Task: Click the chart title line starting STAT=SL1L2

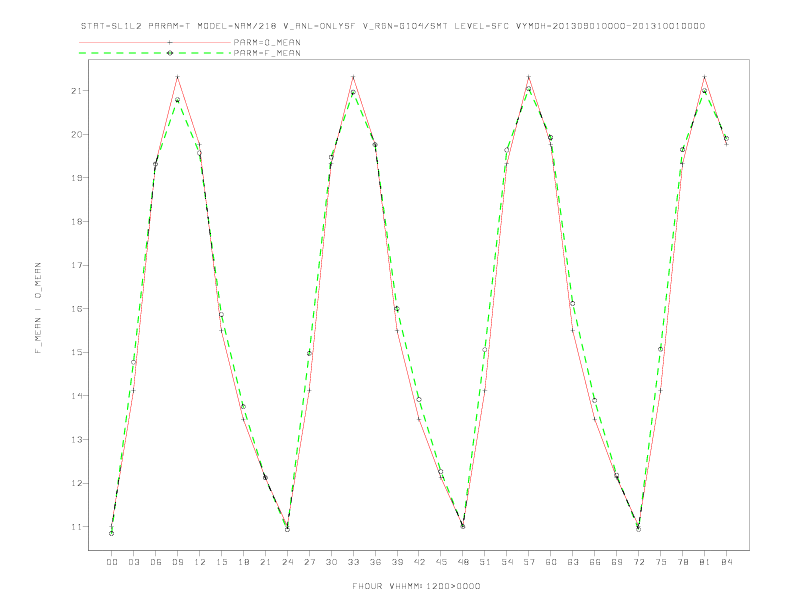Action: (x=393, y=26)
